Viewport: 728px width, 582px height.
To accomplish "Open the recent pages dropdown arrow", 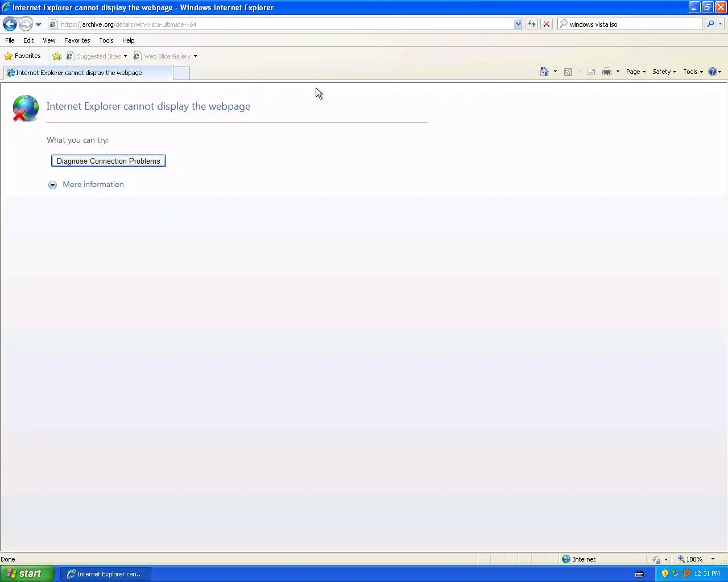I will (38, 24).
